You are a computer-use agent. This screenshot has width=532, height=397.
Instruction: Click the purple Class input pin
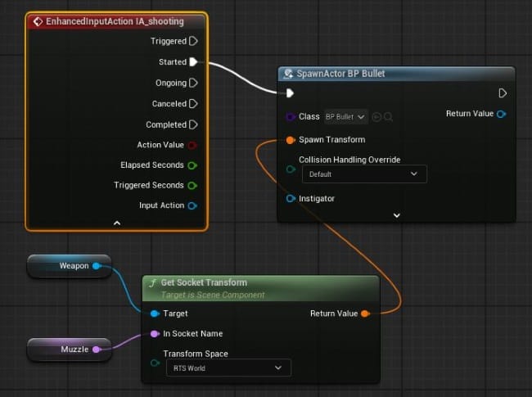tap(291, 117)
